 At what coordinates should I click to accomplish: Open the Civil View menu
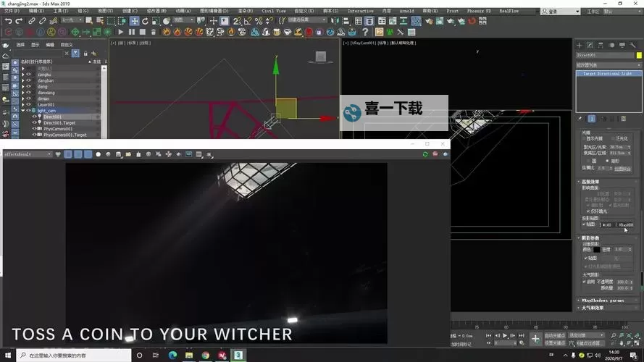(x=273, y=11)
